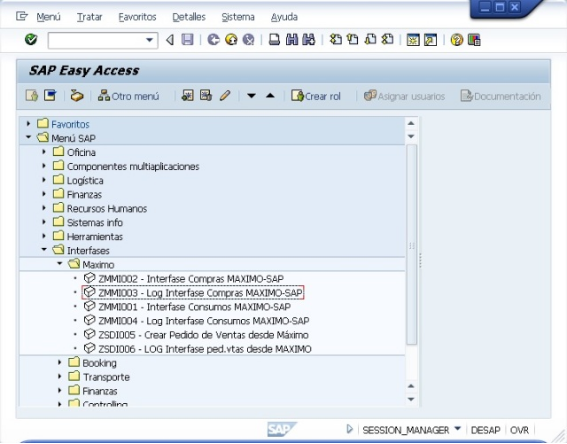This screenshot has width=567, height=444.
Task: Click the Asignar usuarios button
Action: click(x=404, y=96)
